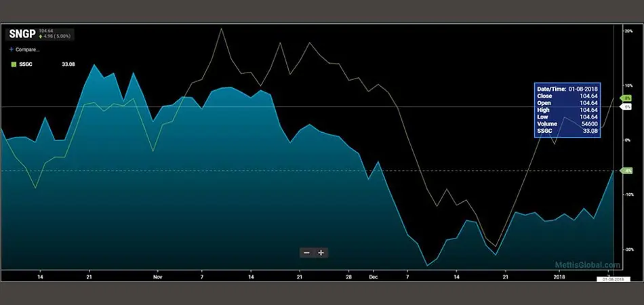The height and width of the screenshot is (305, 644).
Task: Click the plus icon beside Compare
Action: pos(11,49)
